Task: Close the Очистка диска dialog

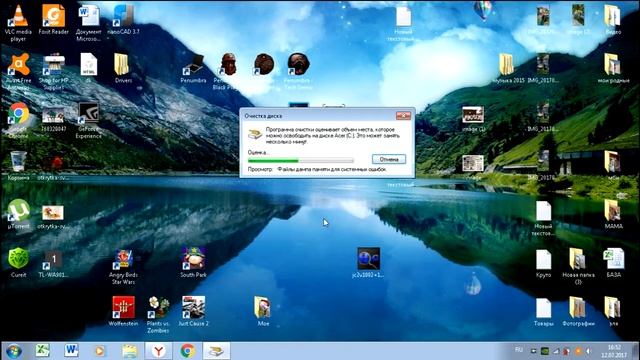Action: point(403,116)
